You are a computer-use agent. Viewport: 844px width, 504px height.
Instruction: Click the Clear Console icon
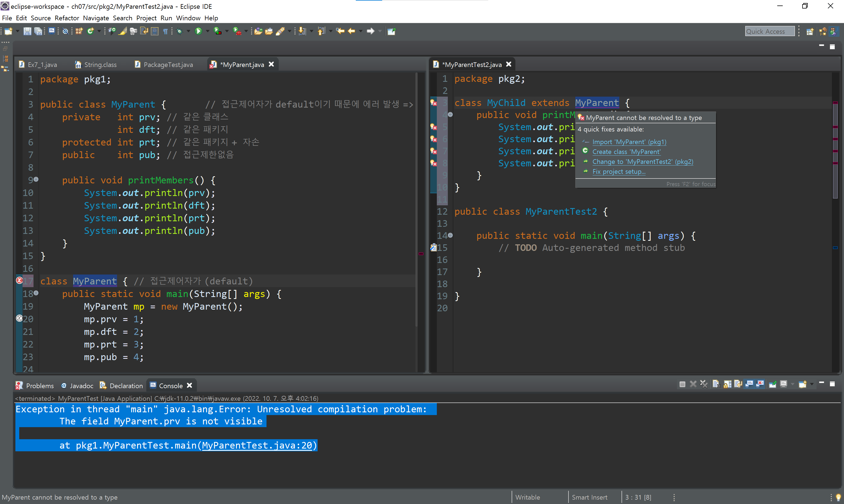coord(716,384)
